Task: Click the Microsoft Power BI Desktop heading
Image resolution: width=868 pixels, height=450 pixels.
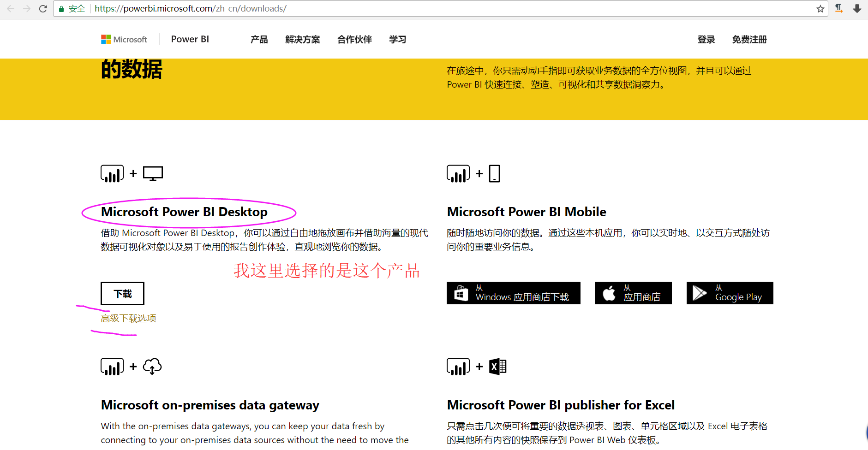Action: (185, 212)
